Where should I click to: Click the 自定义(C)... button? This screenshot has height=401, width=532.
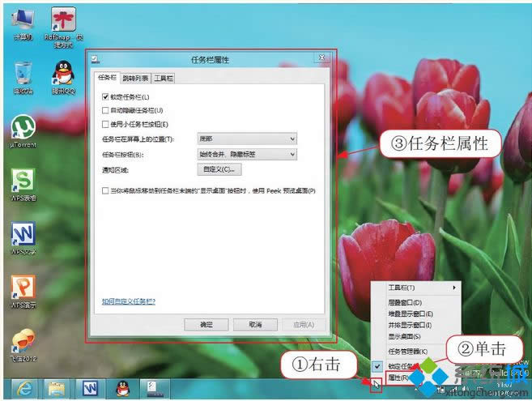tap(220, 169)
